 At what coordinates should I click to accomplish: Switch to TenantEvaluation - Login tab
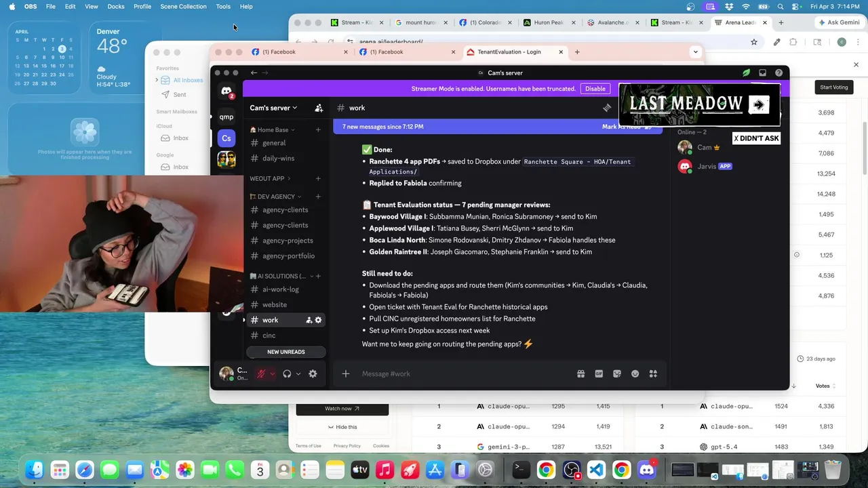[515, 52]
